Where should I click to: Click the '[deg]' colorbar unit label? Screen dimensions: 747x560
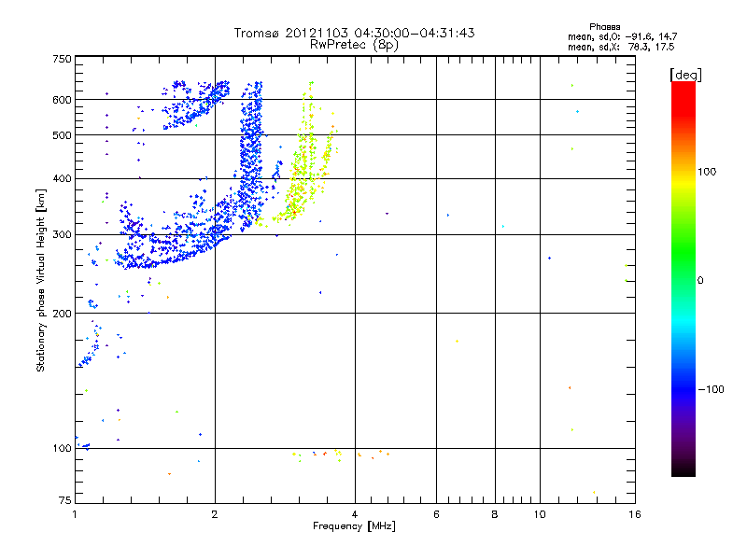(685, 75)
